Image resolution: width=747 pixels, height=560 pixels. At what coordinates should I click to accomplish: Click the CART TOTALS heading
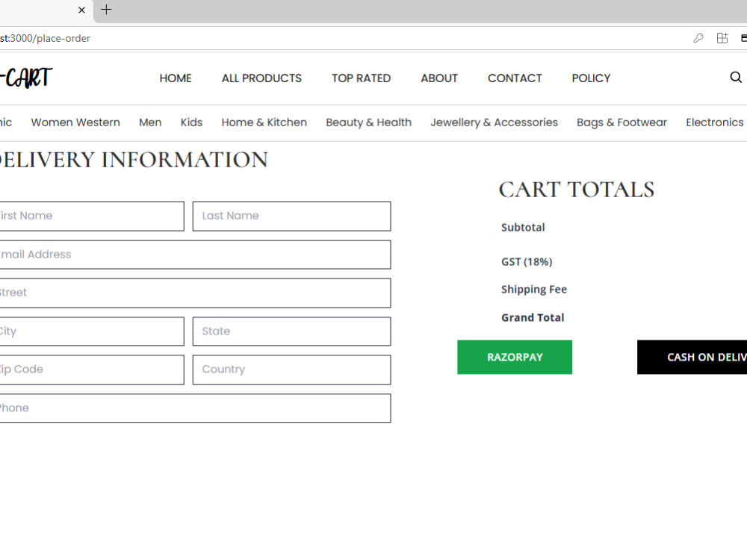[x=577, y=190]
